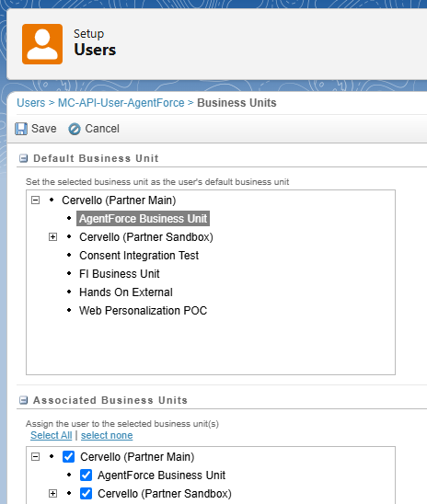427x504 pixels.
Task: Select Hands On External as default unit
Action: tap(126, 292)
